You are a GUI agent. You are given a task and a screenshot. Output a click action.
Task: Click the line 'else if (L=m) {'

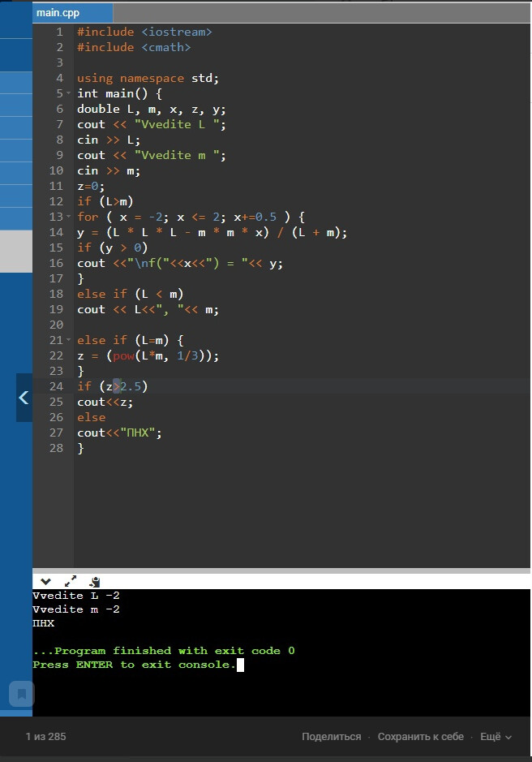pos(131,340)
